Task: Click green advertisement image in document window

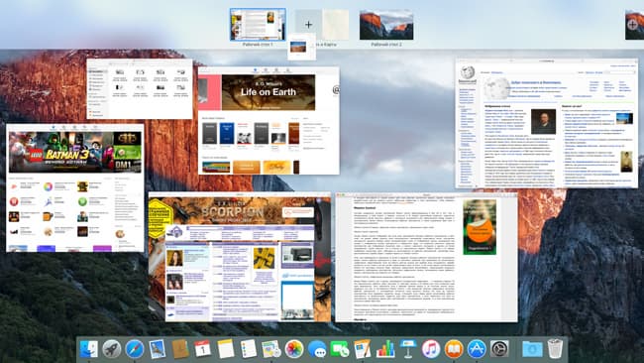Action: click(x=480, y=227)
